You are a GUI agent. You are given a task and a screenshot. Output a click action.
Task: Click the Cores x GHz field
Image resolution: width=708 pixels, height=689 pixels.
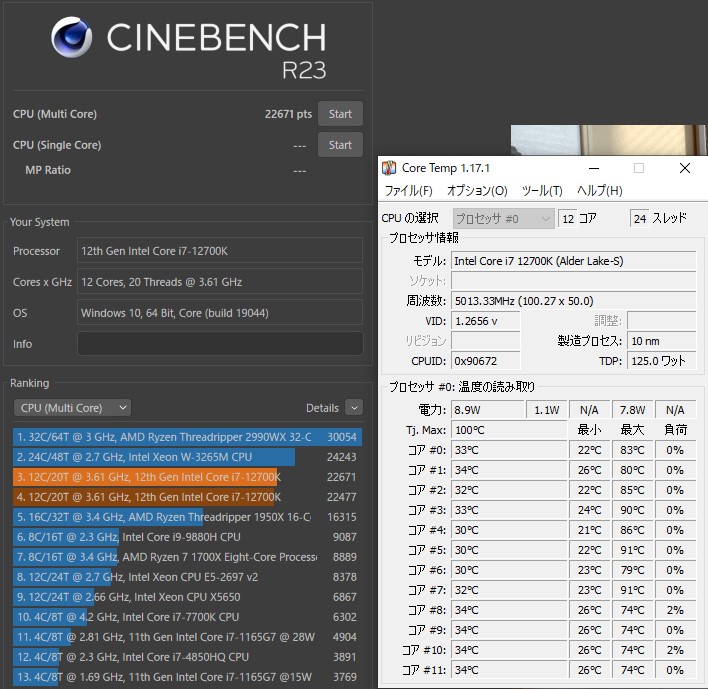[220, 282]
